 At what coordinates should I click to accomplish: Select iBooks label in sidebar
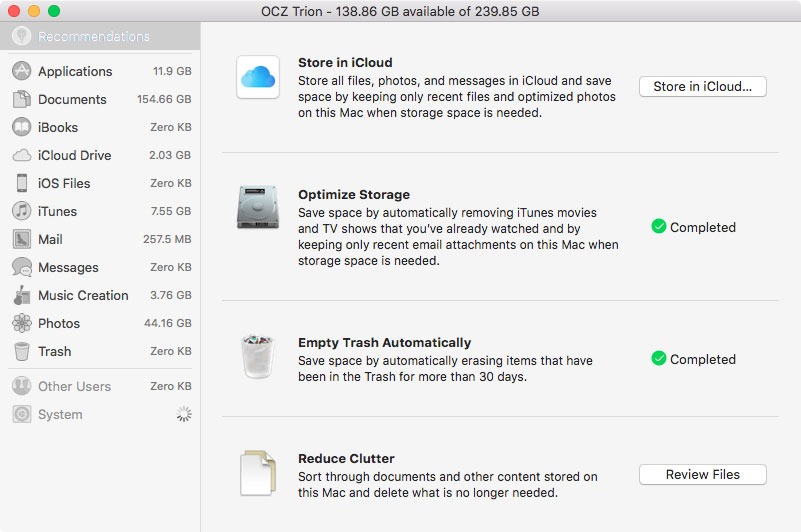tap(58, 127)
